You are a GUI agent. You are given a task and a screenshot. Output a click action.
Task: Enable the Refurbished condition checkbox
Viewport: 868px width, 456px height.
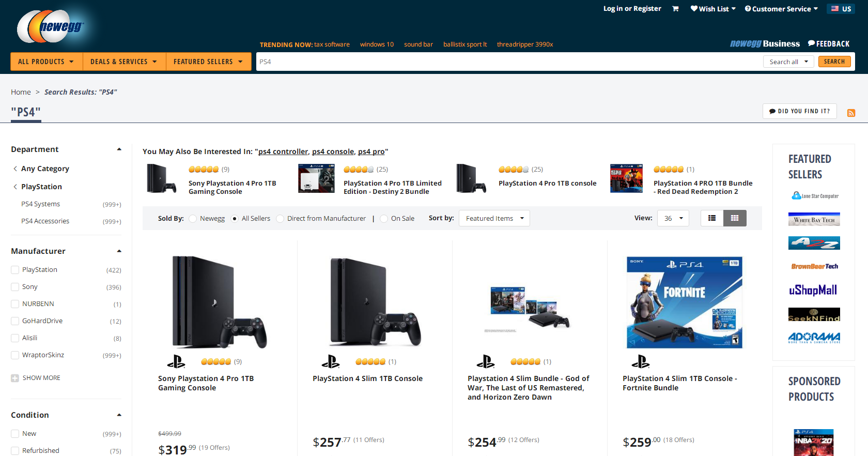tap(15, 451)
